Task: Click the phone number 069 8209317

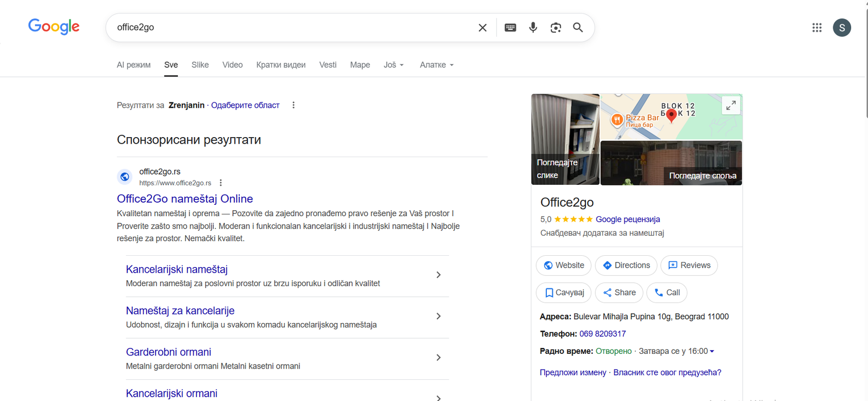Action: click(602, 334)
